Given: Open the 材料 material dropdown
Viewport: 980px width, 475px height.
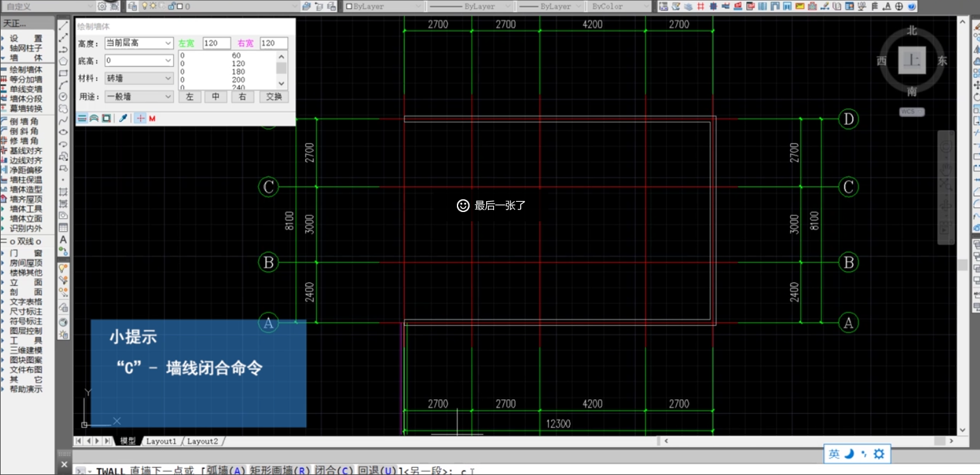Looking at the screenshot, I should click(x=138, y=78).
